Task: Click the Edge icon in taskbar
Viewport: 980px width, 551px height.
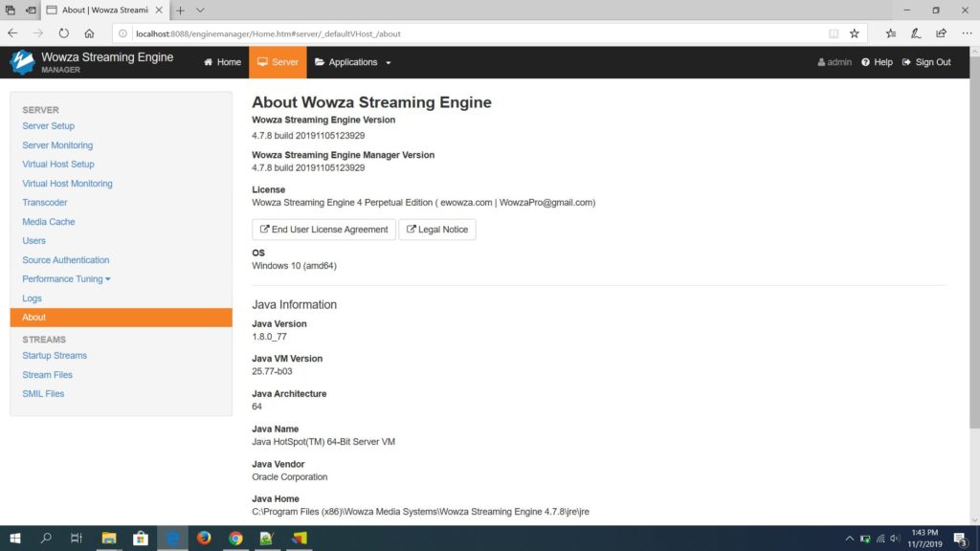Action: coord(172,538)
